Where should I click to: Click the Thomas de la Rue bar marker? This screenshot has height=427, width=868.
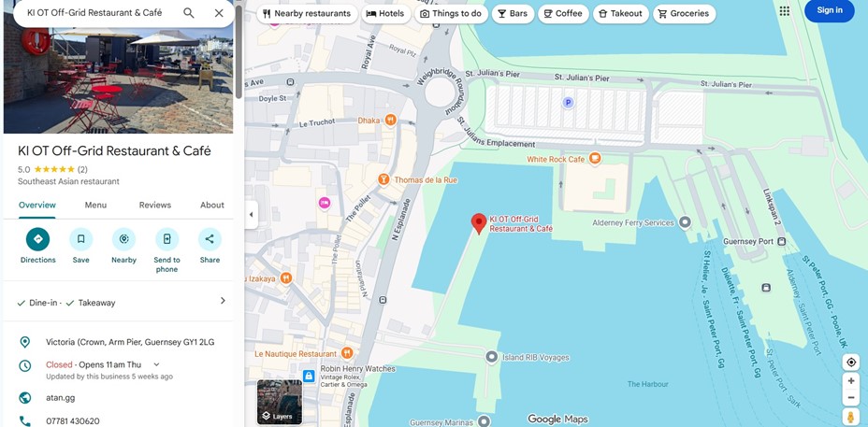[x=383, y=179]
